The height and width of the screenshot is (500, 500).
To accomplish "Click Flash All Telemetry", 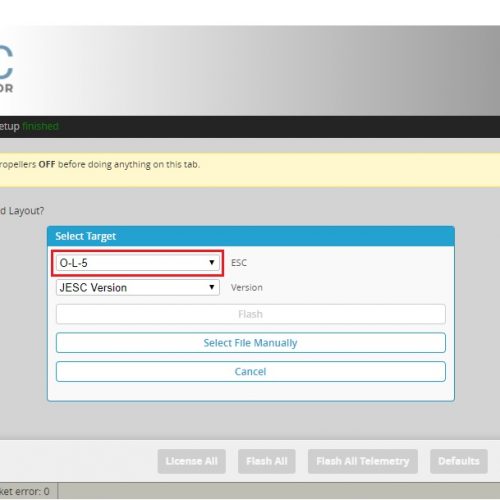I will 363,461.
